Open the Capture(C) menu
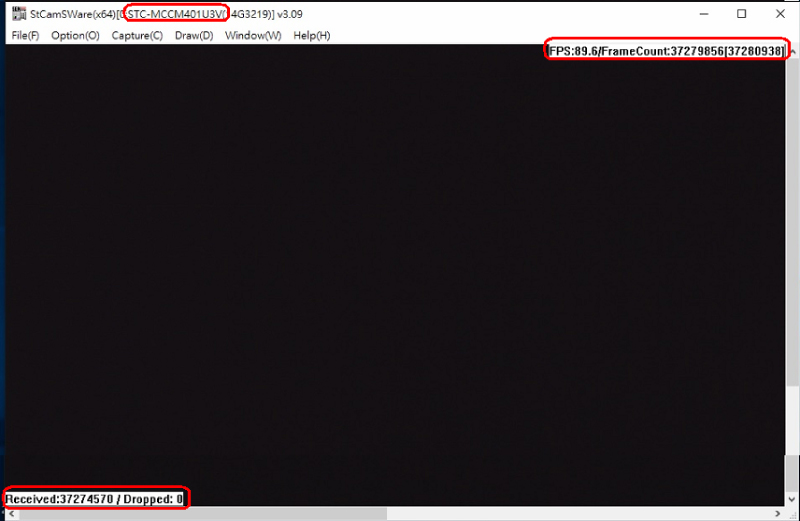 [137, 36]
